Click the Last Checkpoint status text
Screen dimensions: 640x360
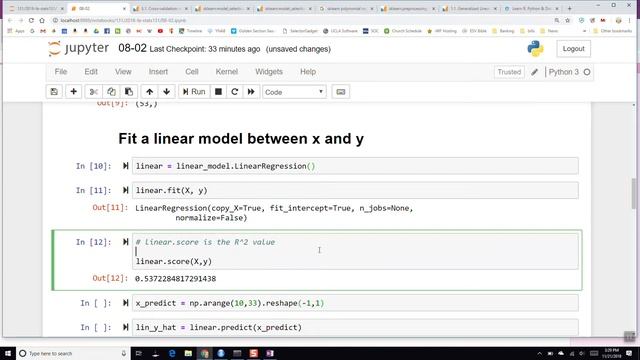coord(204,49)
